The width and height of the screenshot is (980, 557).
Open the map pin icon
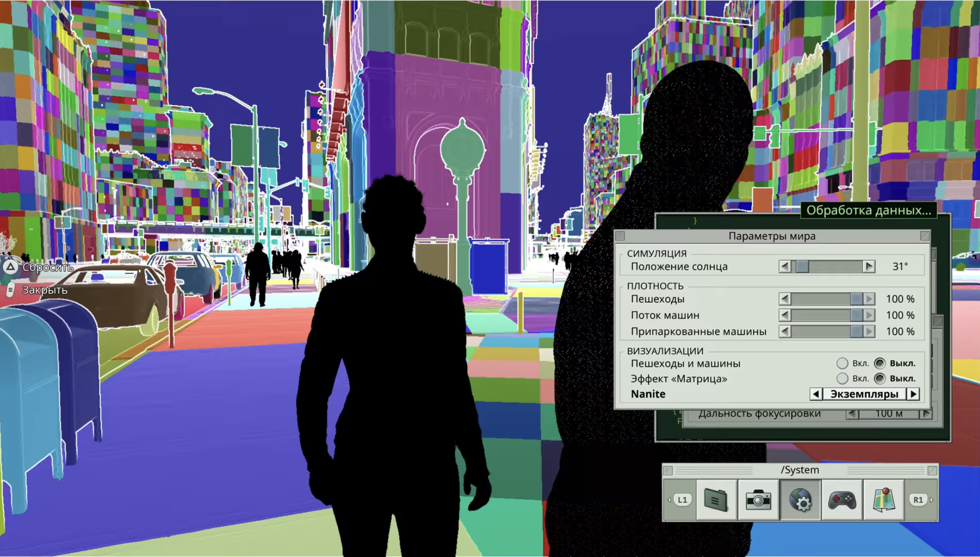884,500
